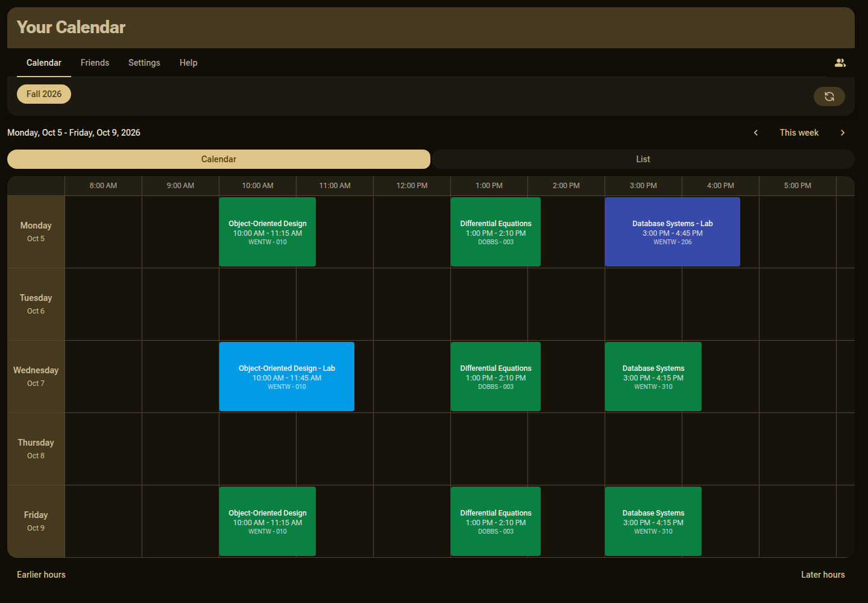Open Friday Database Systems class block
The image size is (868, 603).
[653, 522]
